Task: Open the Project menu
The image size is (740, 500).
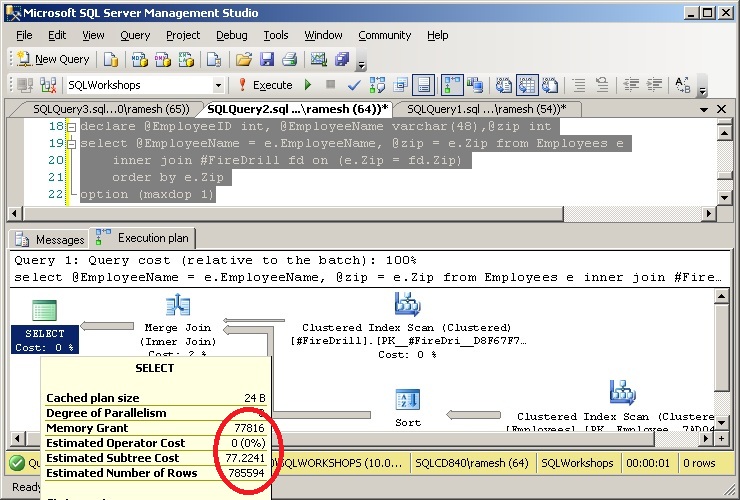Action: (183, 35)
